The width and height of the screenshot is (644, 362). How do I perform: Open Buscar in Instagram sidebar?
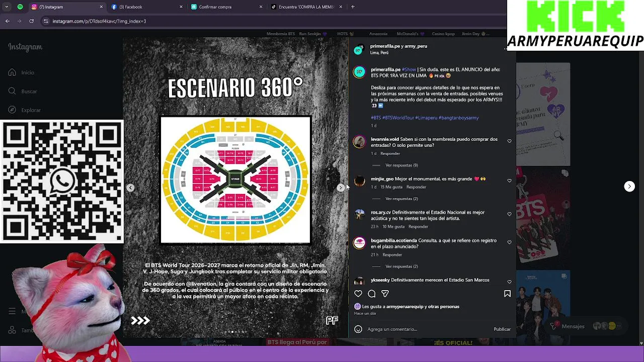click(x=23, y=91)
